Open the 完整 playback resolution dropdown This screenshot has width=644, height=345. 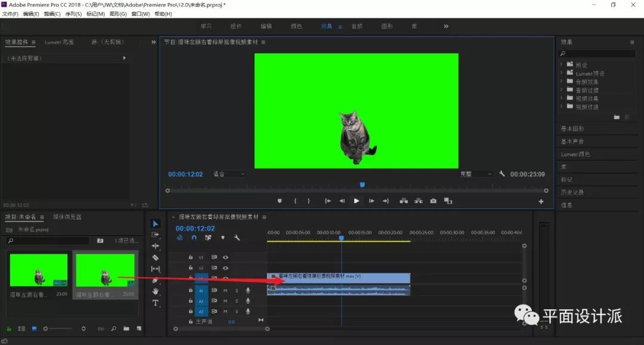pyautogui.click(x=476, y=174)
